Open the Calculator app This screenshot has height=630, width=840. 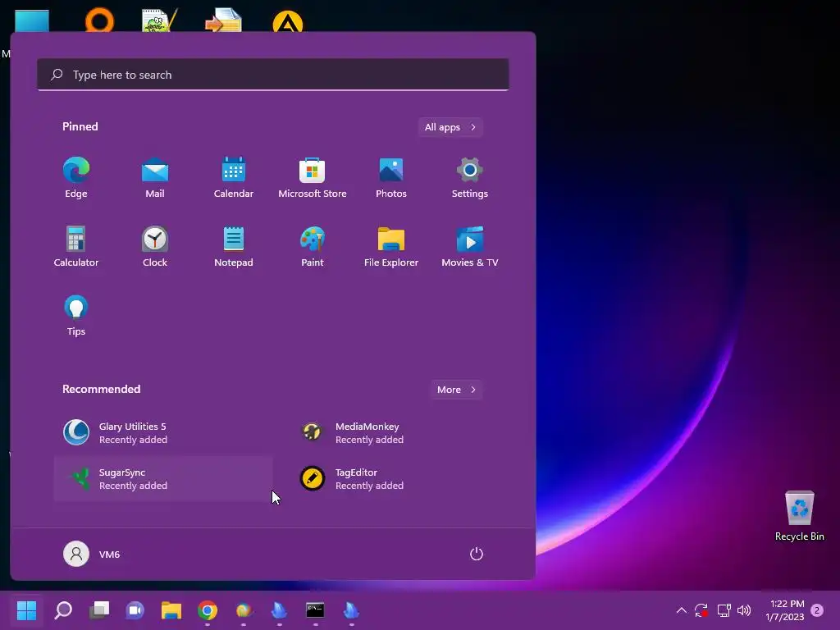tap(76, 247)
